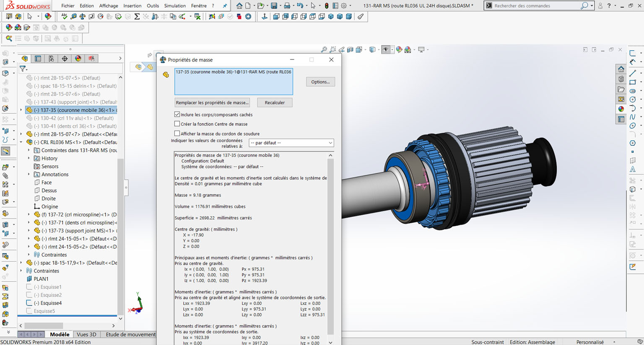
Task: Open the Insertion menu
Action: coord(132,6)
